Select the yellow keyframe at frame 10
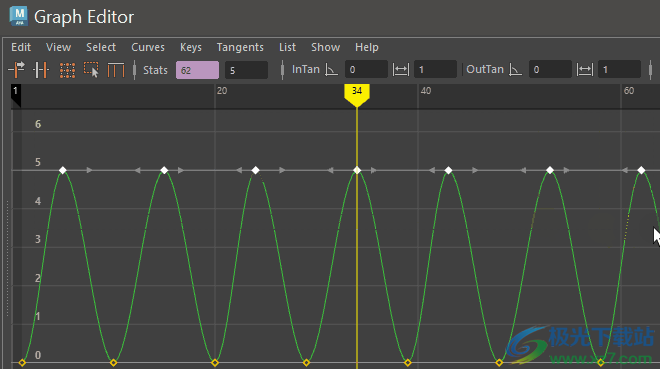This screenshot has width=665, height=375. [x=113, y=363]
